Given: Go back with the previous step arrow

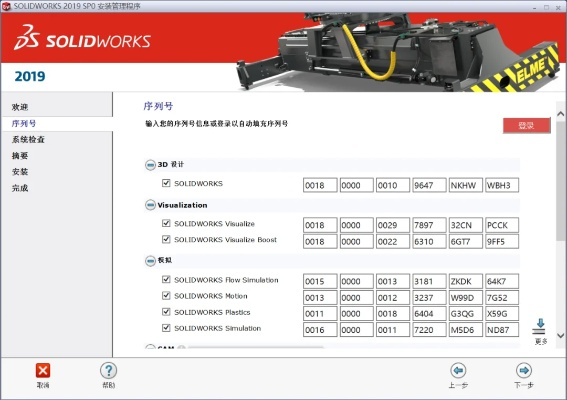Looking at the screenshot, I should tap(458, 370).
